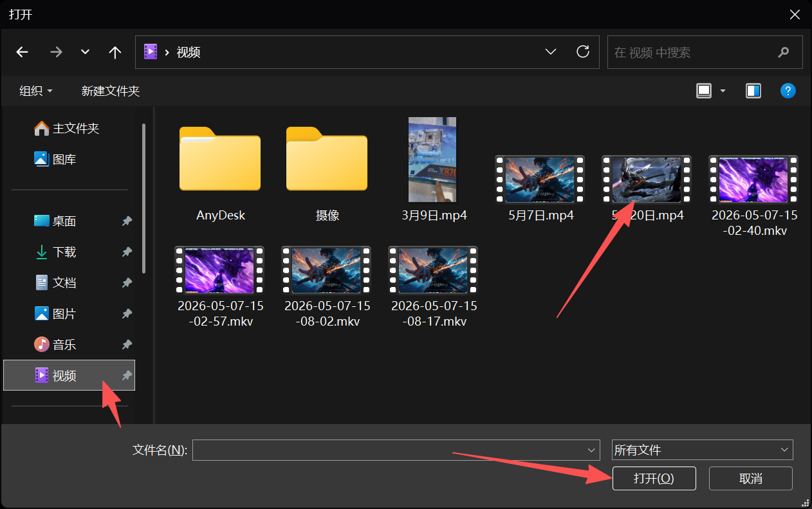Click the pin icon beside 文档
Viewport: 812px width, 509px height.
tap(127, 283)
